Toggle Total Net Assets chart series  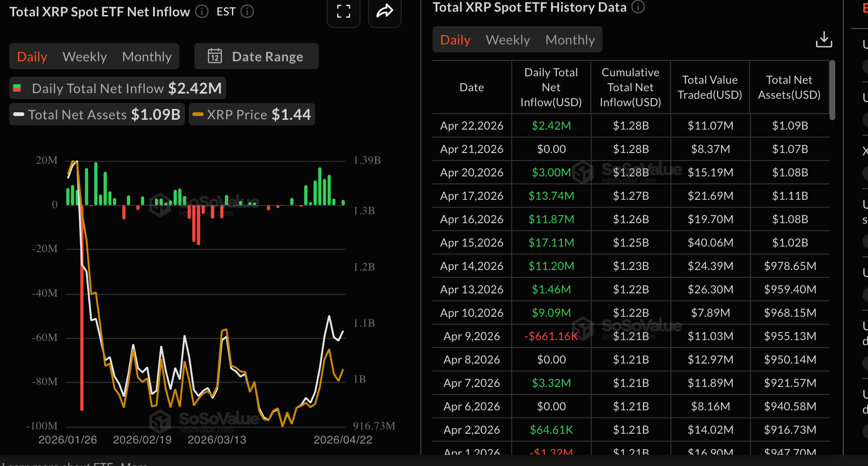click(97, 115)
